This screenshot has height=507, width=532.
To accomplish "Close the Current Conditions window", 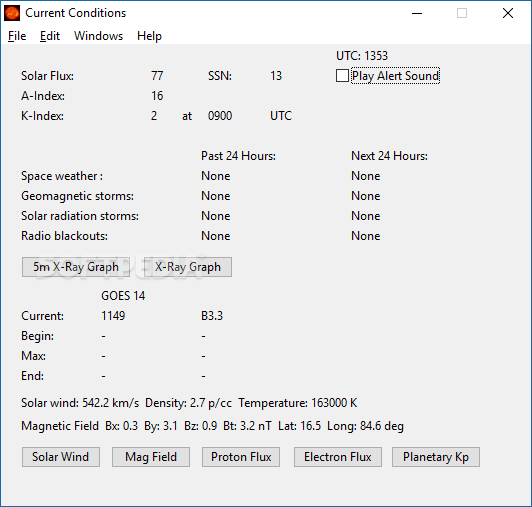I will click(508, 13).
